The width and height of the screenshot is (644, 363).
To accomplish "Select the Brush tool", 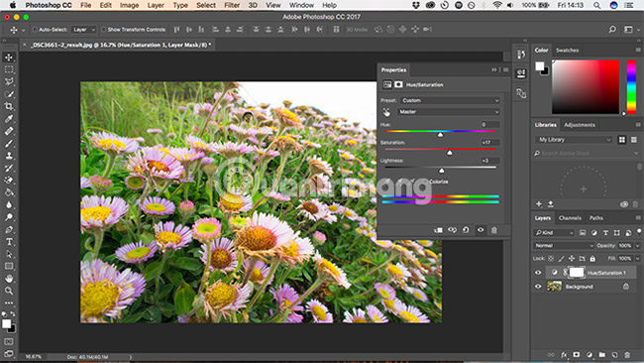I will (x=9, y=144).
